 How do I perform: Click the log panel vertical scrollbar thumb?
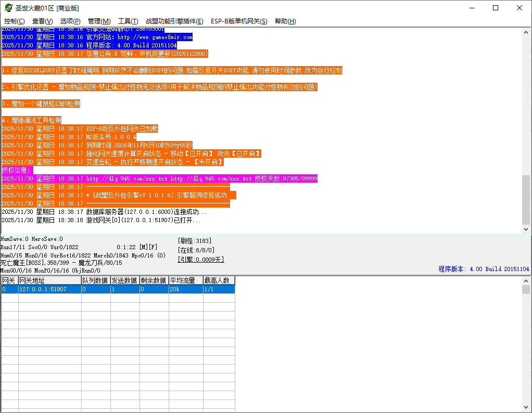click(526, 199)
